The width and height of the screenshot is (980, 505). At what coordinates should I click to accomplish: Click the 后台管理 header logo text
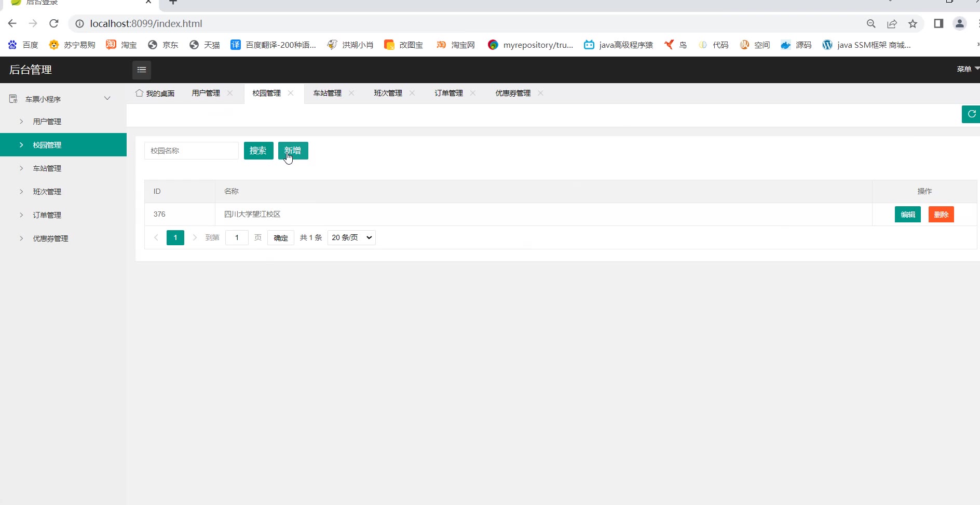(x=31, y=70)
